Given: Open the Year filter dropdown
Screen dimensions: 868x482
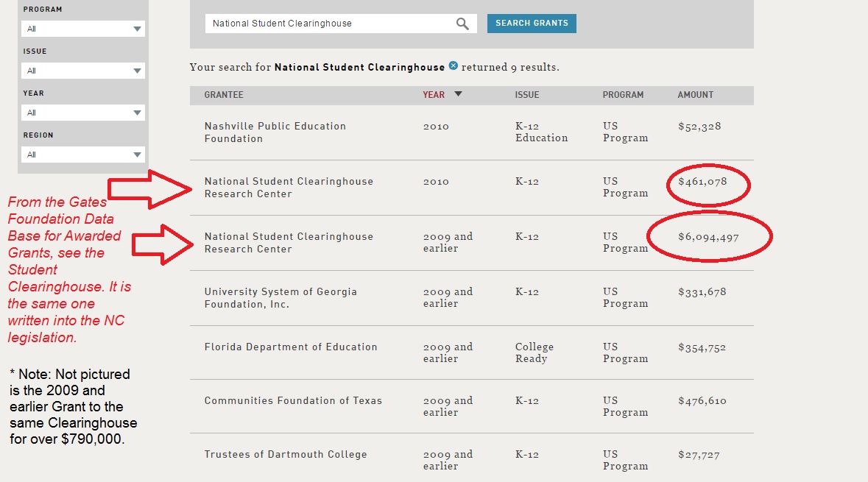Looking at the screenshot, I should click(83, 113).
